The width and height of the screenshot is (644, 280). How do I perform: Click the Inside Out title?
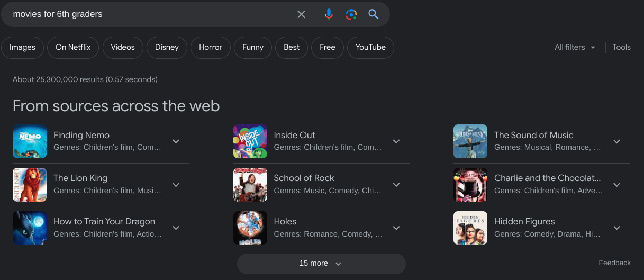tap(294, 135)
